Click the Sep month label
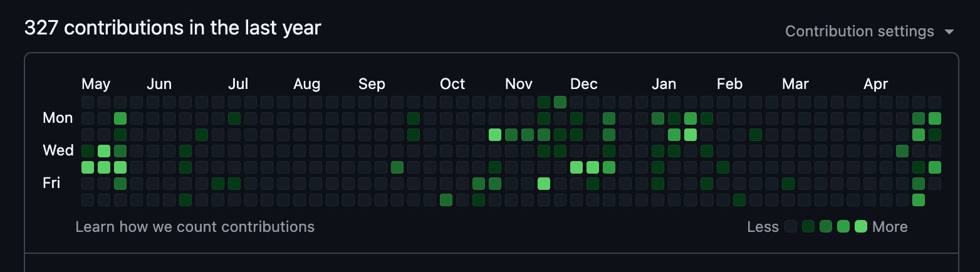The width and height of the screenshot is (980, 272). [372, 84]
